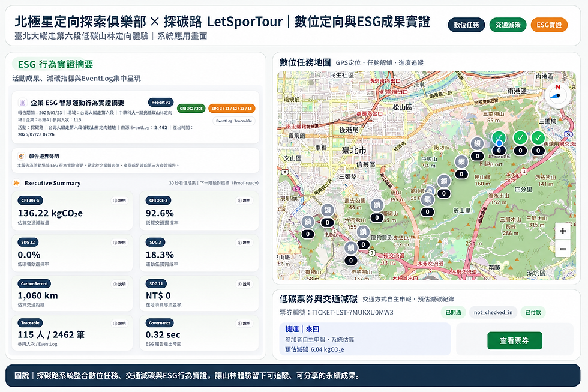
Task: Click the icon beside 企業 ESG 智慧運動行為實證摘要
Action: [22, 103]
